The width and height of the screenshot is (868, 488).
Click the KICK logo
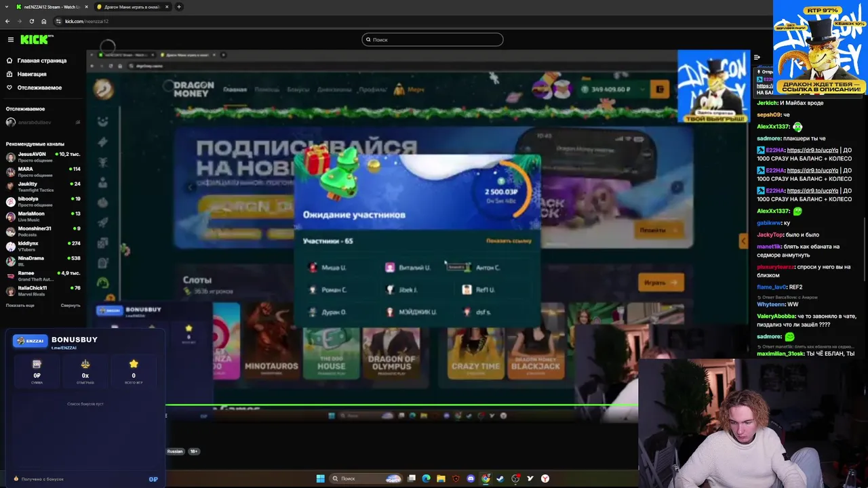[x=37, y=39]
